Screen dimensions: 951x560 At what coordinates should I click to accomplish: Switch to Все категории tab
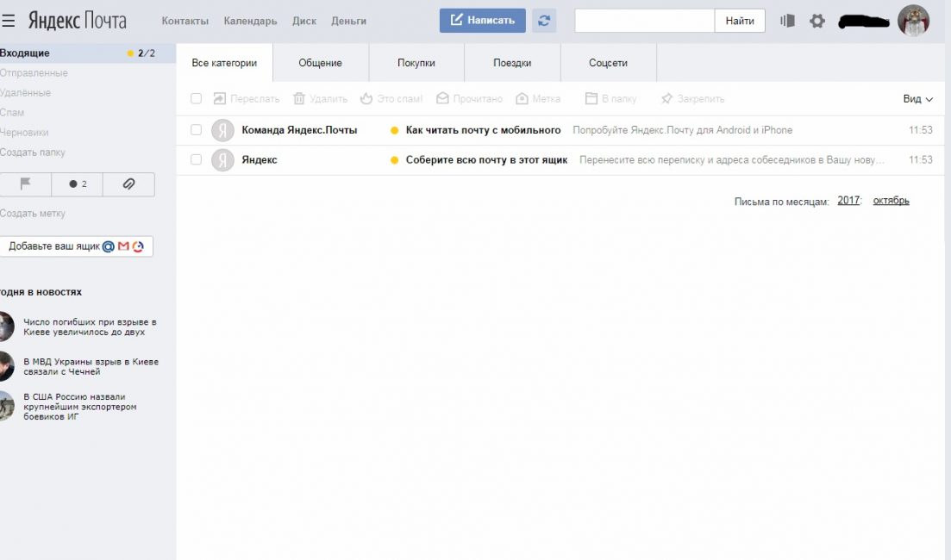tap(224, 62)
